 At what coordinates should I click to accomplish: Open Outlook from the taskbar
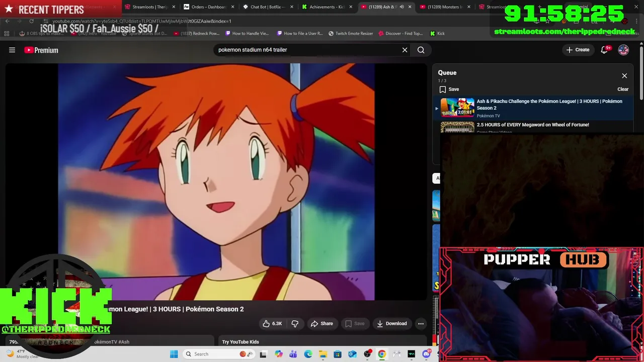[x=352, y=354]
